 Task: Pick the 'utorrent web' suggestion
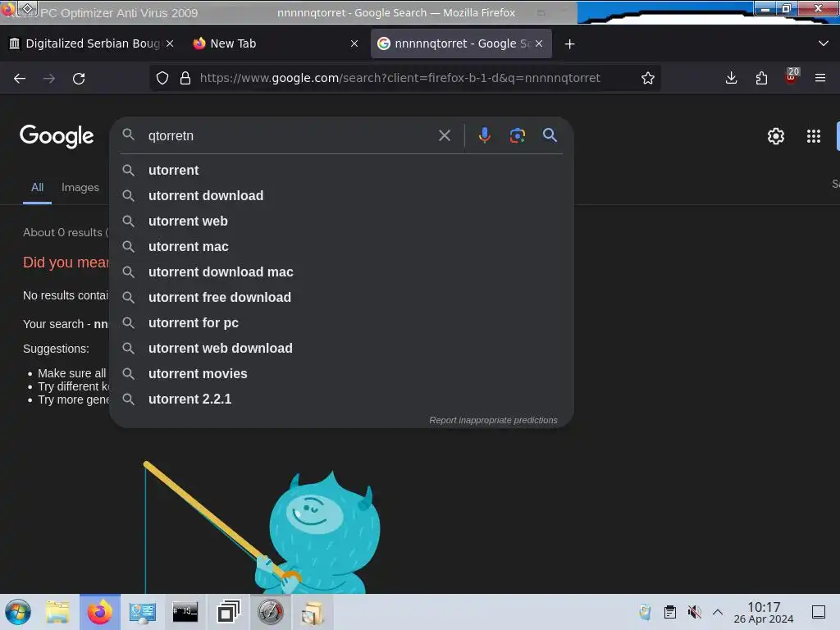coord(342,221)
